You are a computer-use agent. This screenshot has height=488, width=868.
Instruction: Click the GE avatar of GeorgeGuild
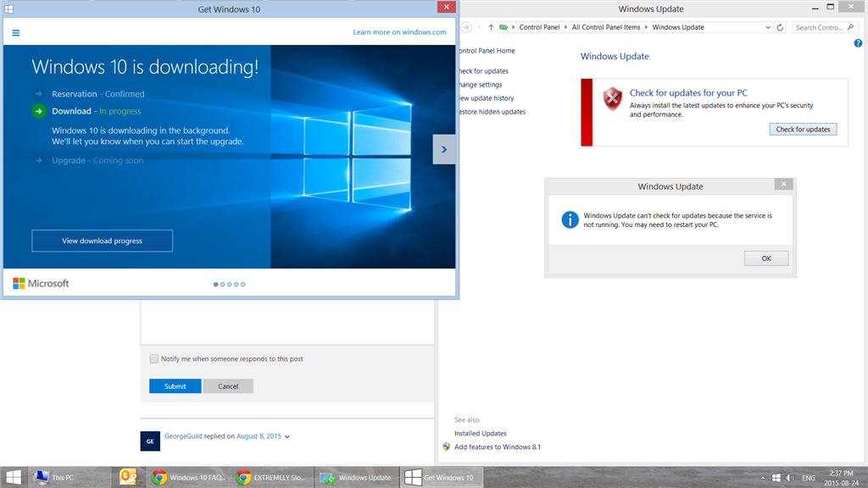(x=150, y=441)
